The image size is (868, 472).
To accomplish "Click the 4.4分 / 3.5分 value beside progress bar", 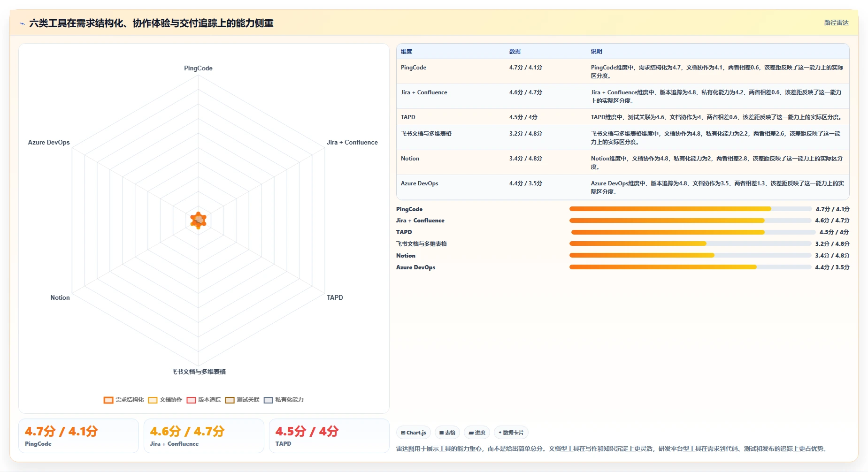I will (832, 267).
